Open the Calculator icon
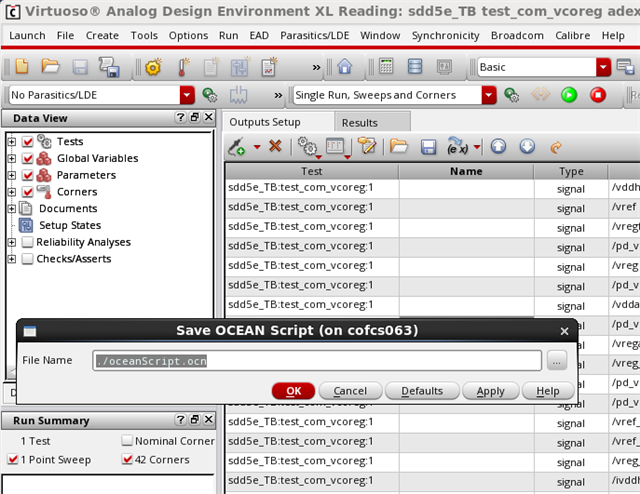This screenshot has height=494, width=640. click(x=386, y=66)
